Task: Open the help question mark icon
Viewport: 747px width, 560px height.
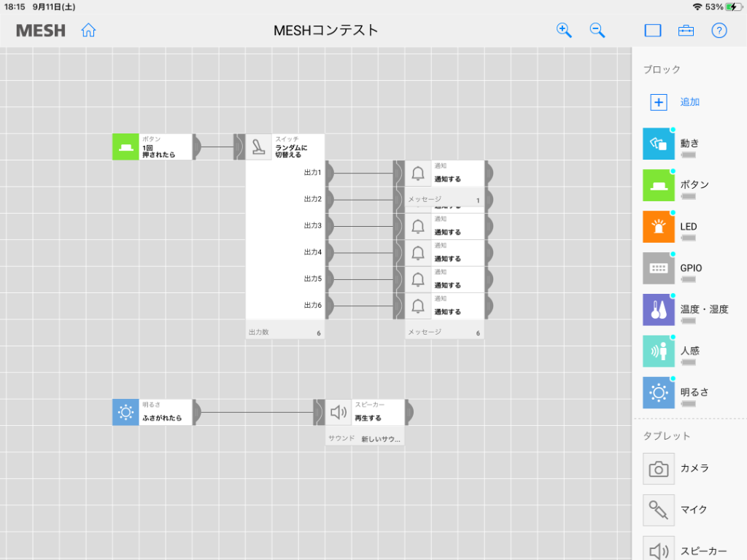Action: [x=719, y=31]
